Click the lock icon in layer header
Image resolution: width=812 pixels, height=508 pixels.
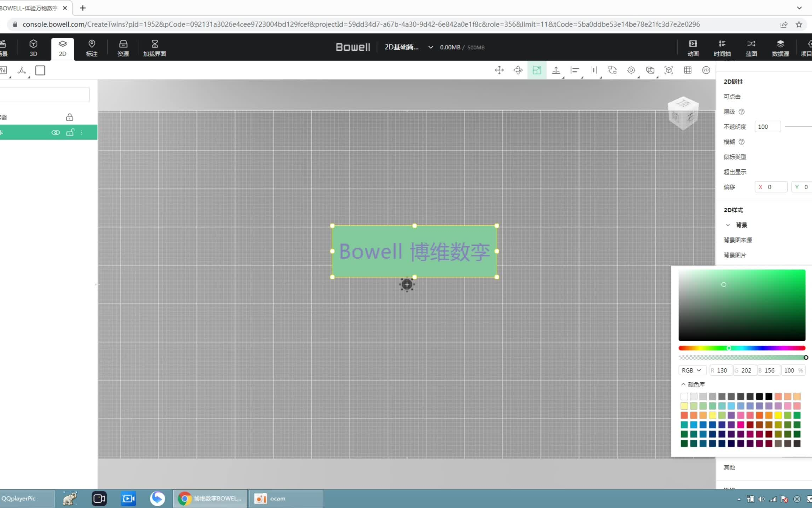[69, 117]
